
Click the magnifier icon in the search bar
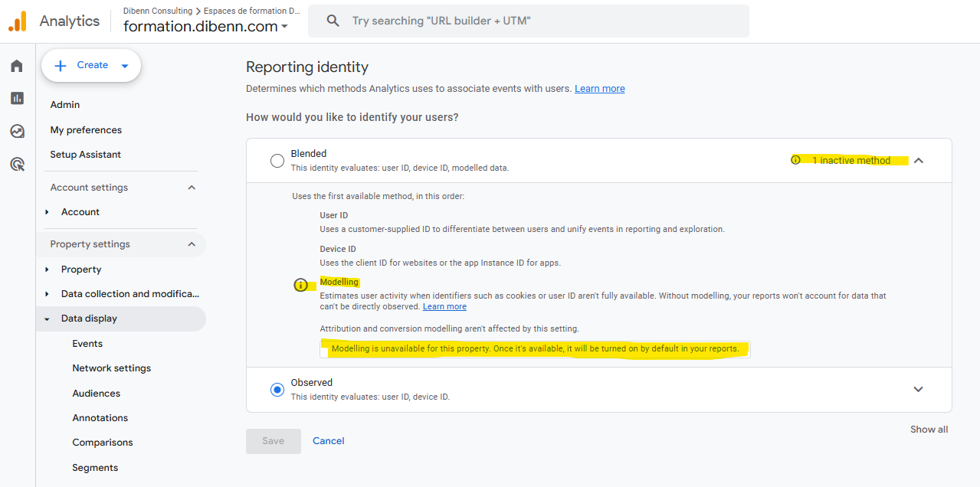pos(333,21)
